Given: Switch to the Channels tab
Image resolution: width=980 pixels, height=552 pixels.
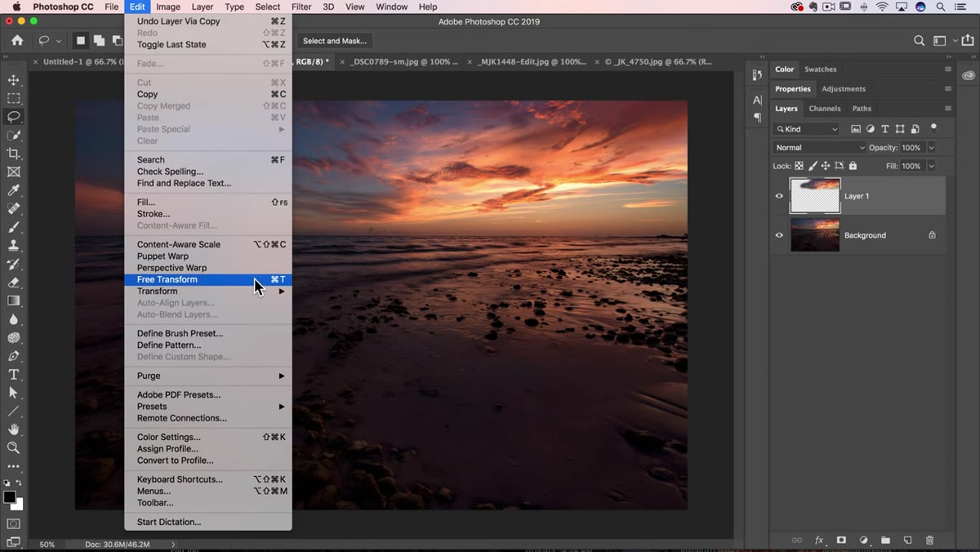Looking at the screenshot, I should pyautogui.click(x=825, y=109).
